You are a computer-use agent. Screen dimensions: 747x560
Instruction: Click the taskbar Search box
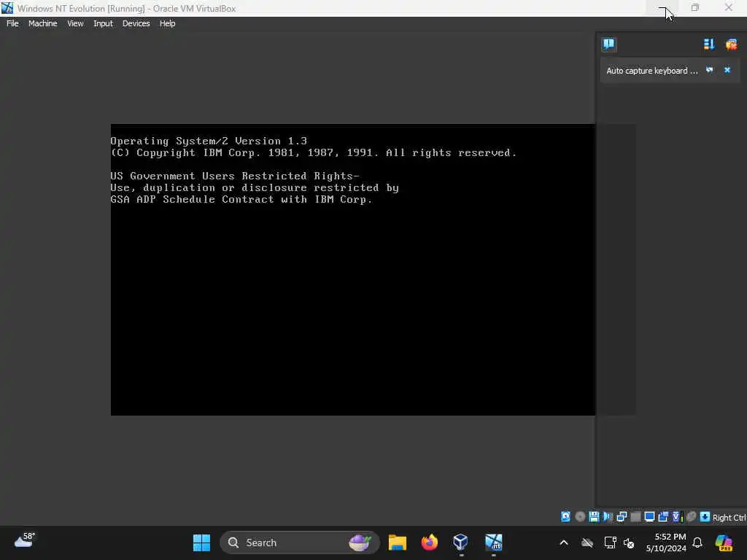click(300, 542)
